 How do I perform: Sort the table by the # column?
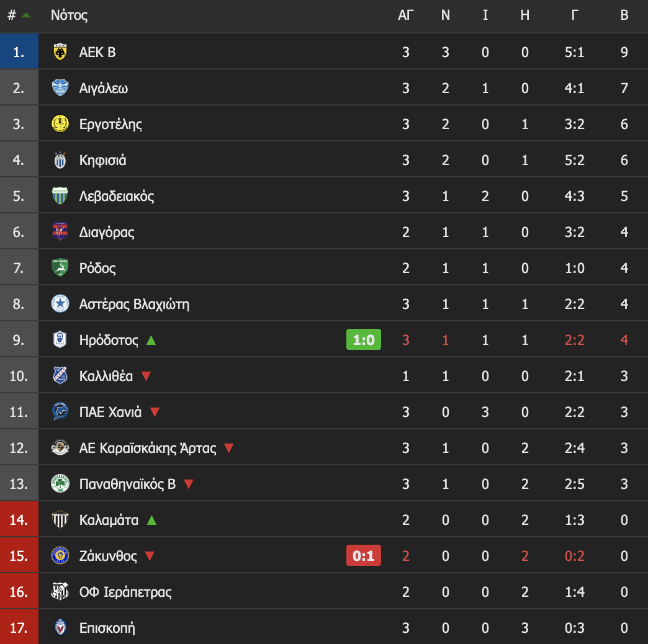[12, 16]
